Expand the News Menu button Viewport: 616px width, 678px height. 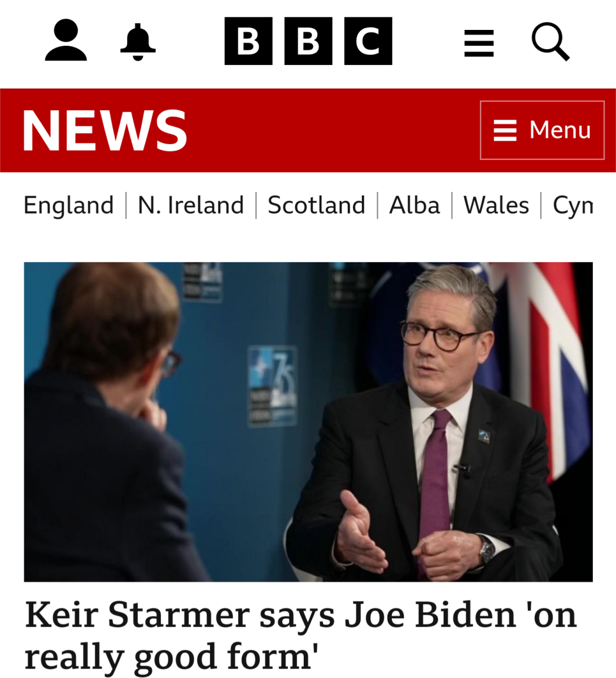point(542,131)
